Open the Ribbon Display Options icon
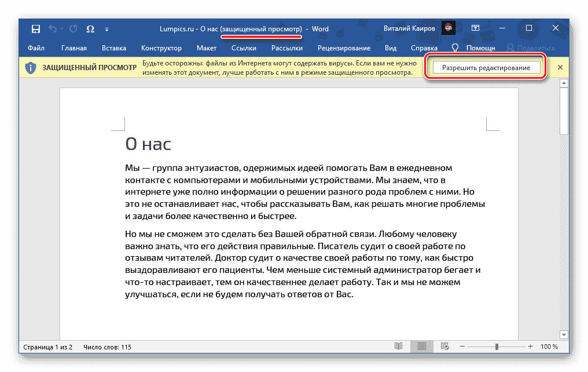588x372 pixels. coord(476,27)
